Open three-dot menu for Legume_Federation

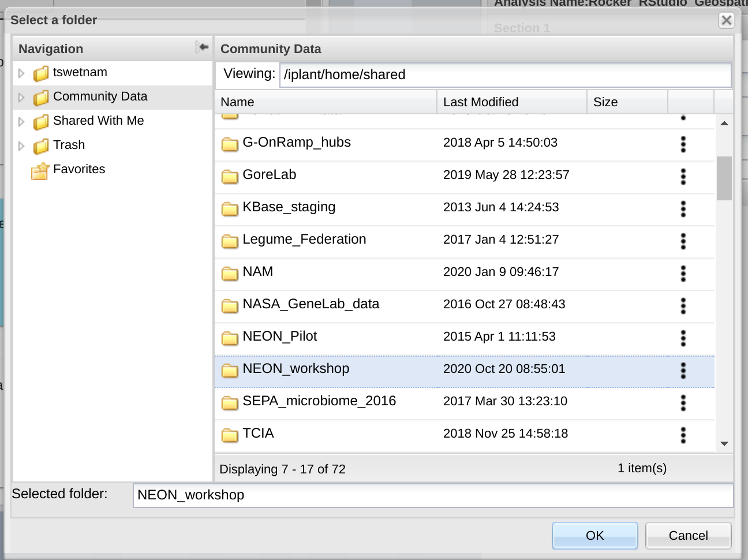pos(683,241)
